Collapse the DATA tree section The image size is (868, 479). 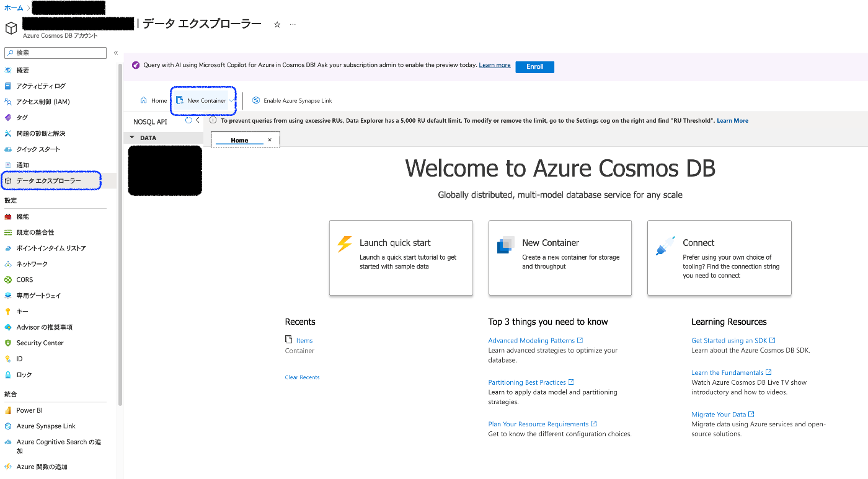(132, 138)
